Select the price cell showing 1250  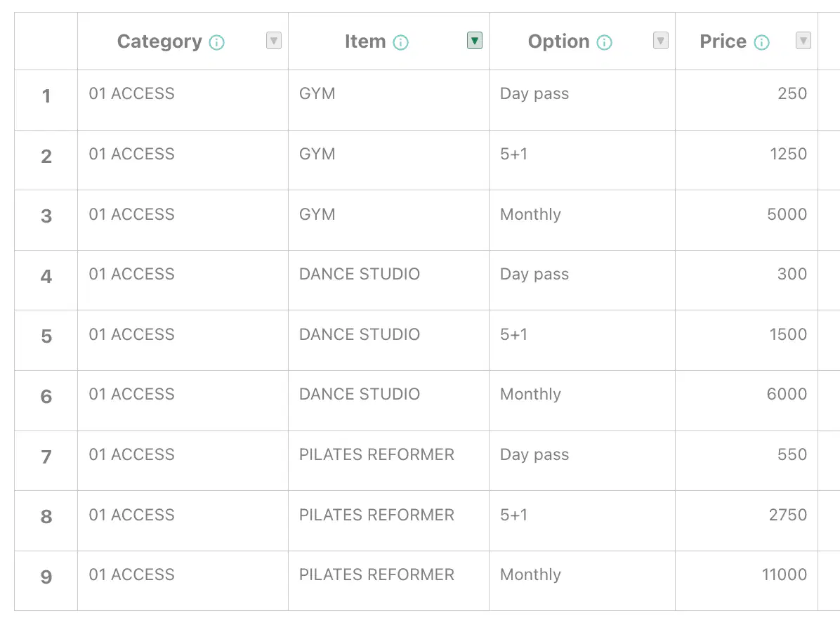[x=747, y=160]
